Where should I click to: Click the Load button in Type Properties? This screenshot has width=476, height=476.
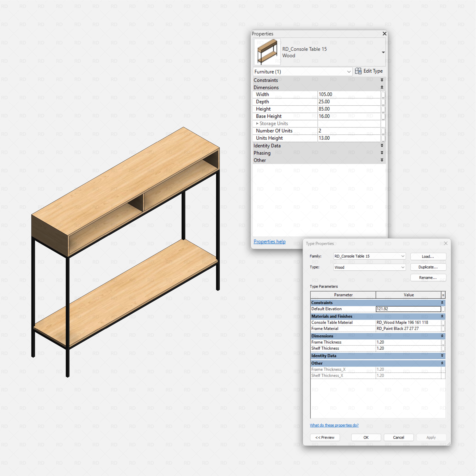tap(428, 256)
